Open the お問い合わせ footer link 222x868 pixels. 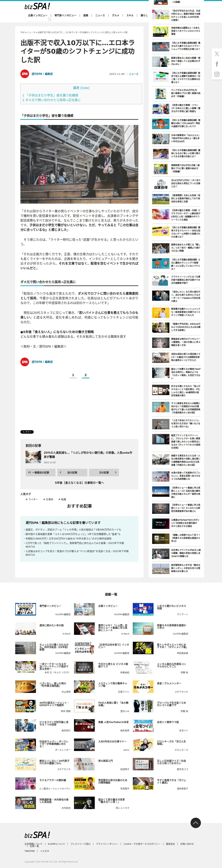click(x=187, y=844)
